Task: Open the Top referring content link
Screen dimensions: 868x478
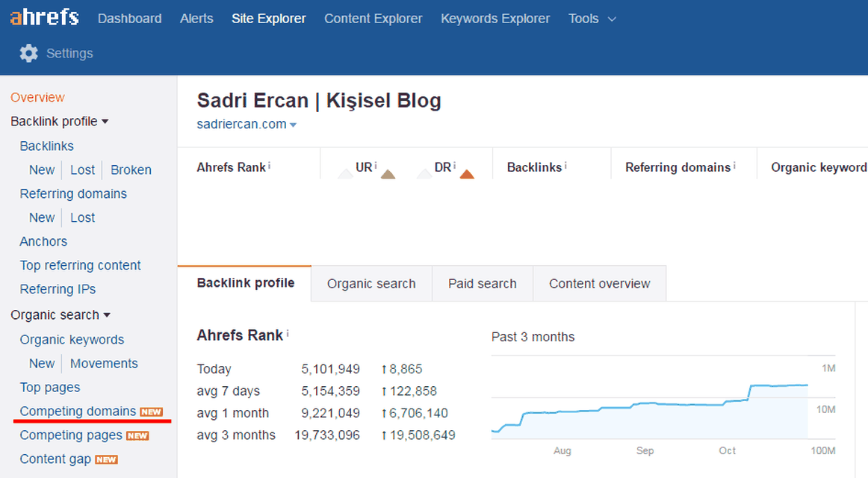Action: click(x=80, y=265)
